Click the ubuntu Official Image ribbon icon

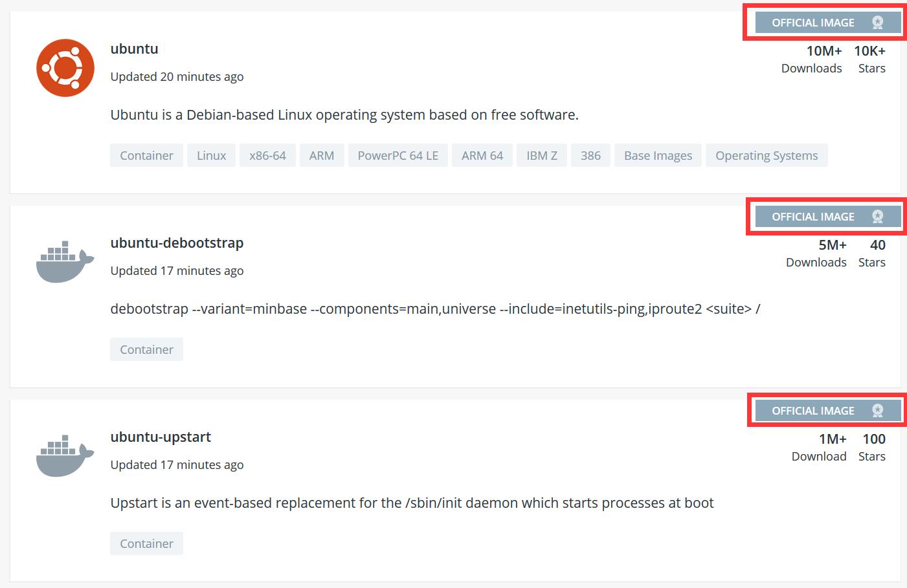[877, 23]
